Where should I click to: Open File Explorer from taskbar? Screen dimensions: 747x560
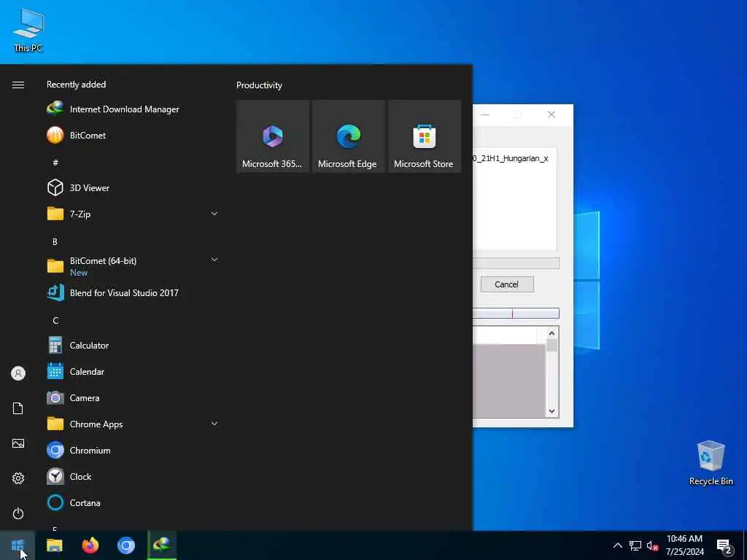point(54,545)
